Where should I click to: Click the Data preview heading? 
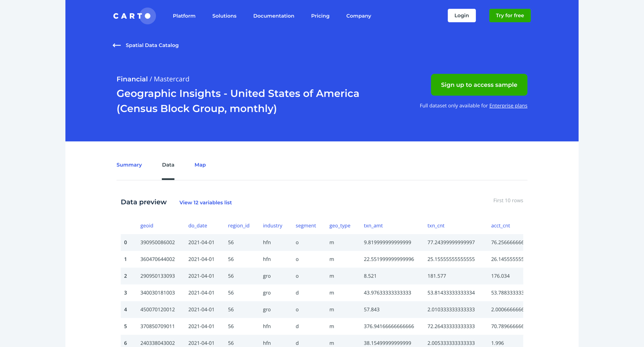click(144, 202)
